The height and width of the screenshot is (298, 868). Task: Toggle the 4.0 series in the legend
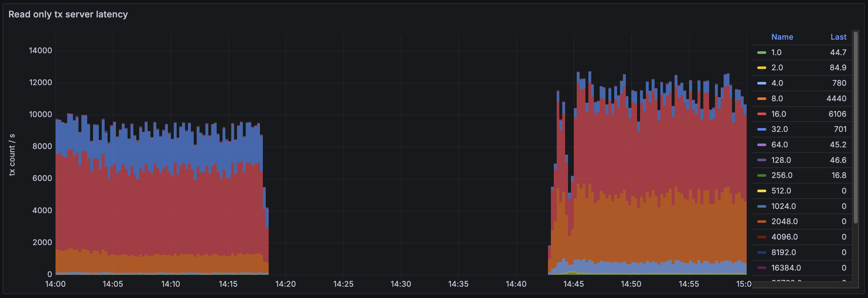point(777,83)
